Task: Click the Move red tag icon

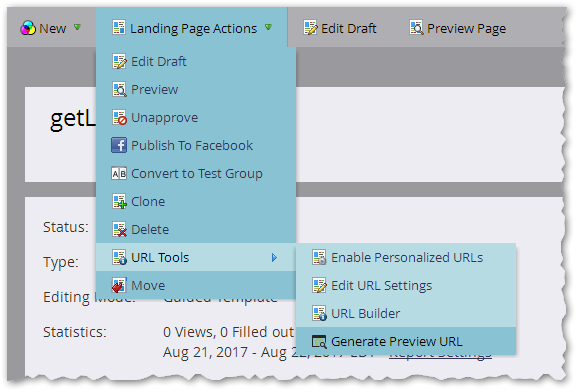Action: coord(119,285)
